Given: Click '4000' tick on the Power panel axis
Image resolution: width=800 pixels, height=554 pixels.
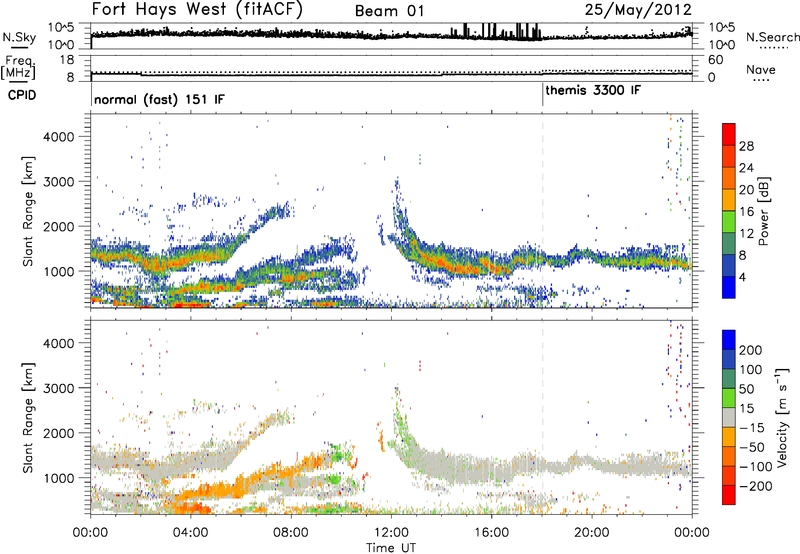Looking at the screenshot, I should click(59, 137).
